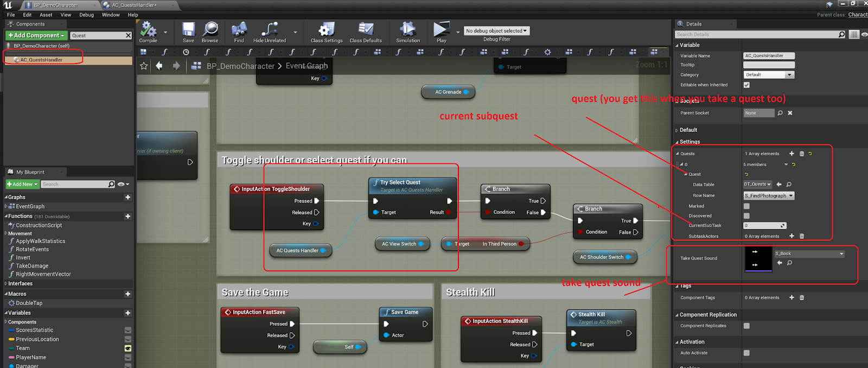Empty the Quests array with trash icon

point(802,154)
